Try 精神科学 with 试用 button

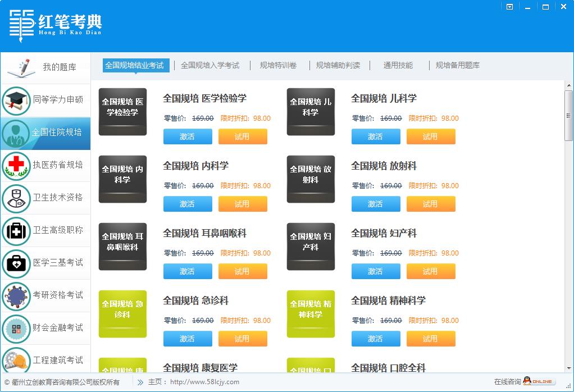point(431,339)
